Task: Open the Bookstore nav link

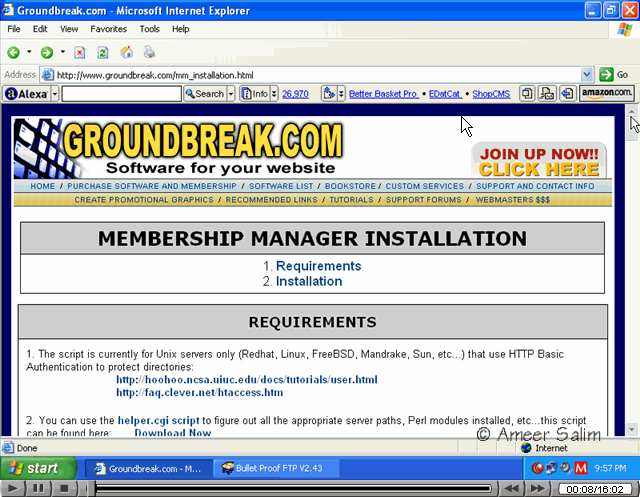Action: click(350, 186)
